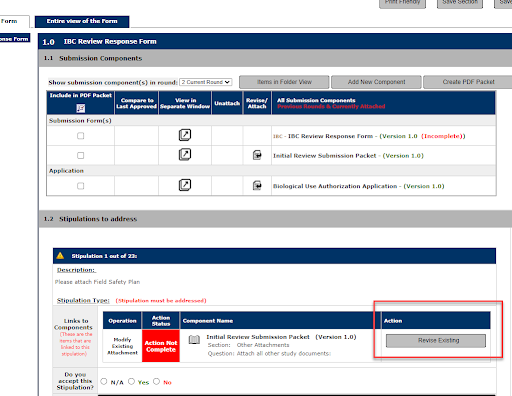Check PDF packet box for IBC Review Response Form
The height and width of the screenshot is (396, 512).
point(81,136)
